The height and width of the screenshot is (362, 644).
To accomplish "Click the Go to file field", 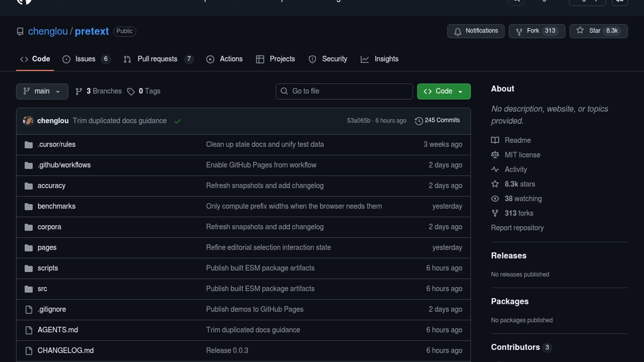I will click(x=344, y=91).
